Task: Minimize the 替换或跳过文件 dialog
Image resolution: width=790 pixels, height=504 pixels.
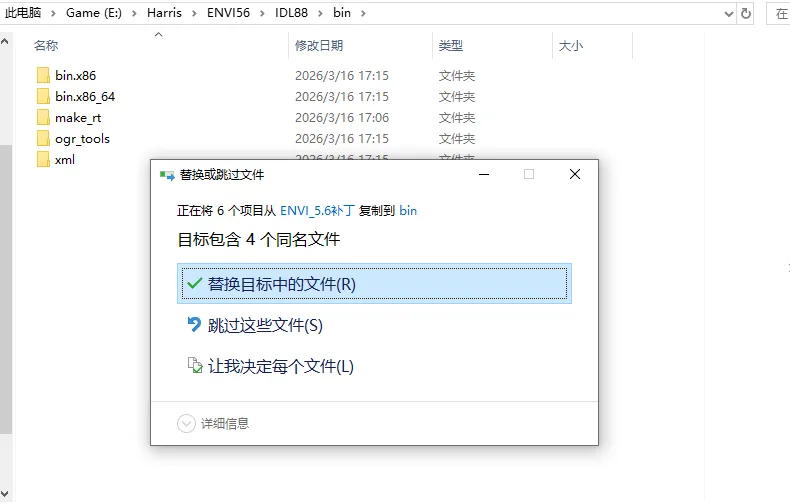Action: tap(484, 174)
